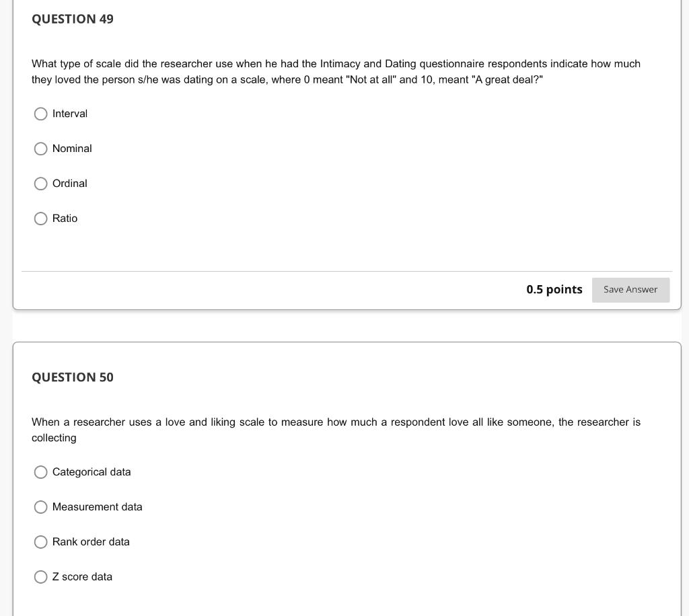
Task: Click the QUESTION 49 heading
Action: pyautogui.click(x=72, y=19)
